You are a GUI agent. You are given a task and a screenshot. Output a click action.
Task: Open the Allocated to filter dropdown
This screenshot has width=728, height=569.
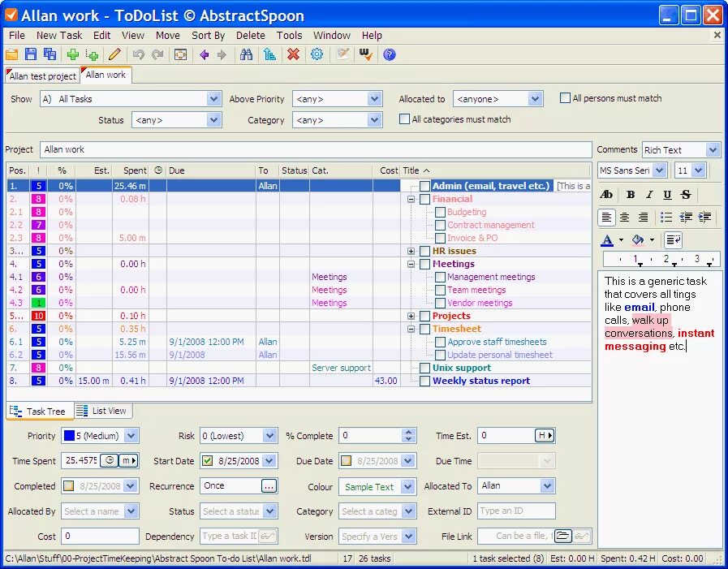pyautogui.click(x=535, y=98)
